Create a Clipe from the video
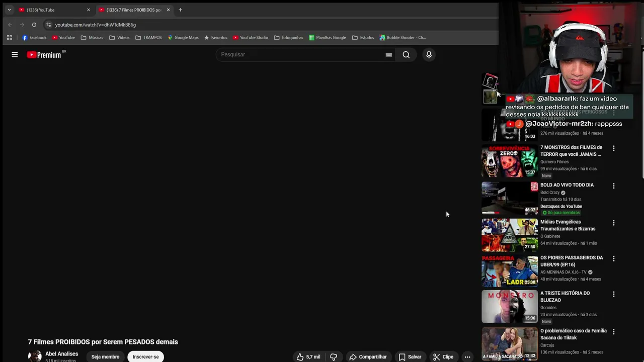644x362 pixels. point(443,357)
